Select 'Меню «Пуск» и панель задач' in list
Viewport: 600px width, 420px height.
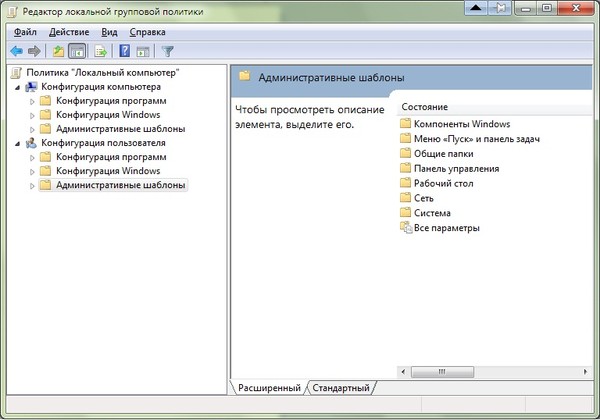tap(477, 138)
